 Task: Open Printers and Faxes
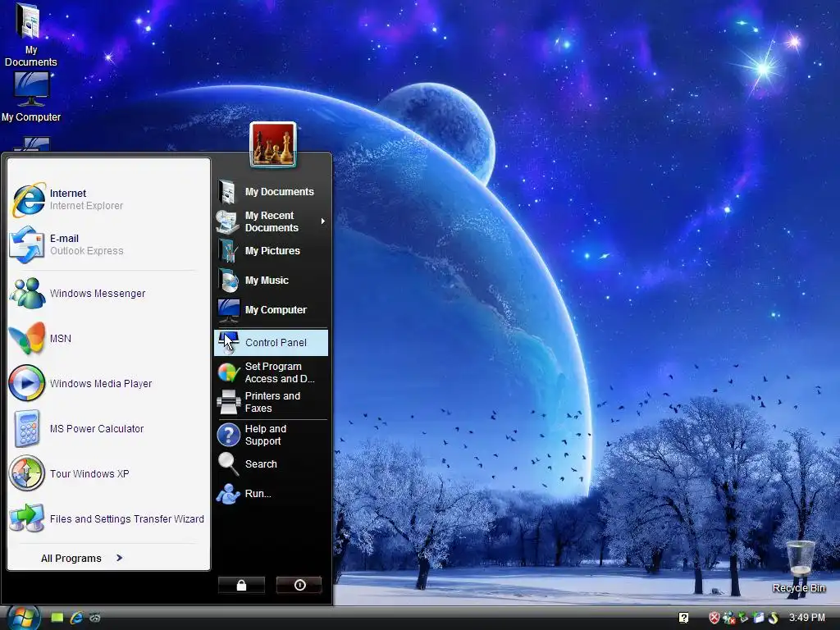pyautogui.click(x=271, y=402)
